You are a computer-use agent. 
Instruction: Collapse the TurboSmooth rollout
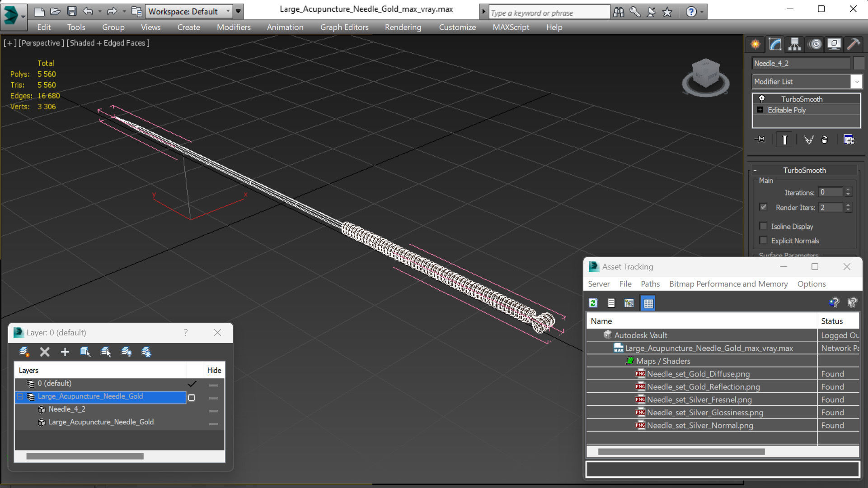(755, 170)
